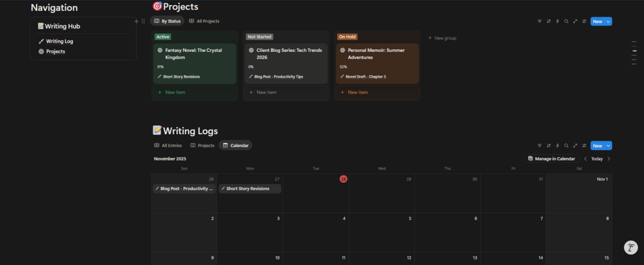This screenshot has width=644, height=265.
Task: Switch to All Entries view tab
Action: tap(168, 146)
